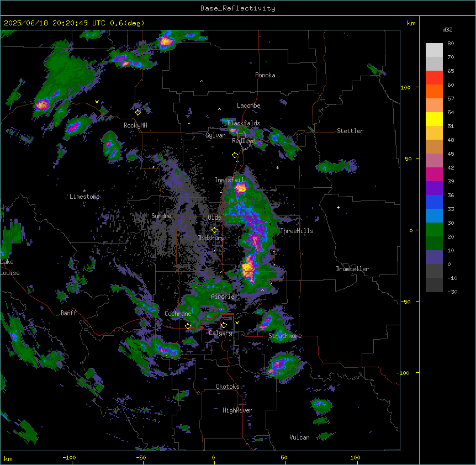Click the Ponoka city label
Screen dimensions: 476x465
265,75
